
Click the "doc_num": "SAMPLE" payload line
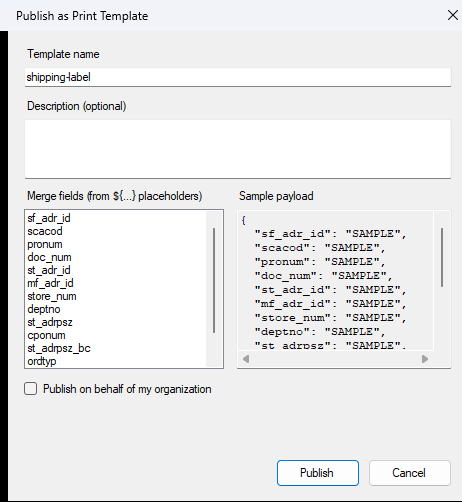[x=324, y=276]
